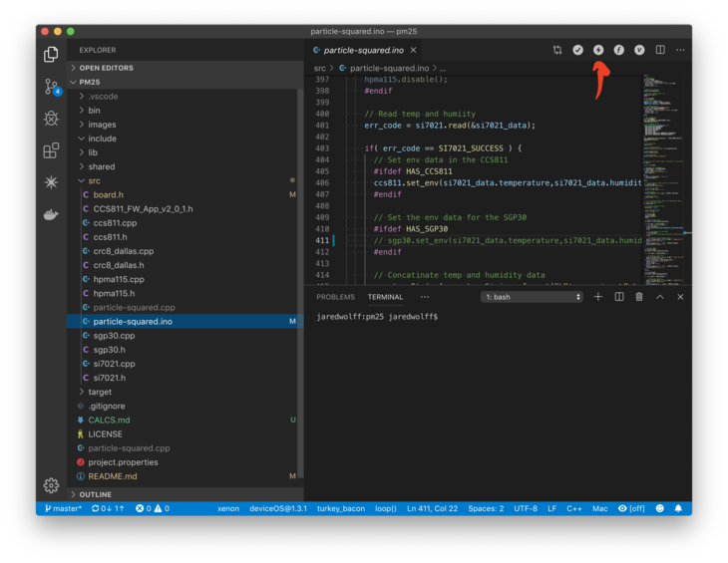This screenshot has width=728, height=563.
Task: Switch to the PROBLEMS panel tab
Action: pyautogui.click(x=335, y=297)
